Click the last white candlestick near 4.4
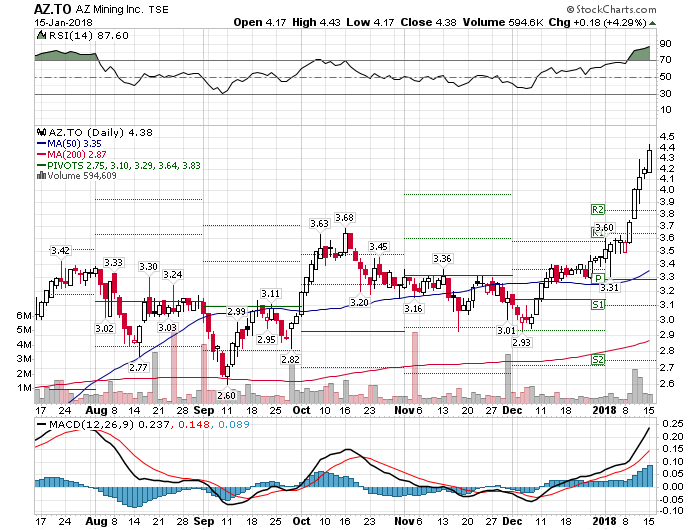Viewport: 700px width, 530px height. tap(649, 161)
